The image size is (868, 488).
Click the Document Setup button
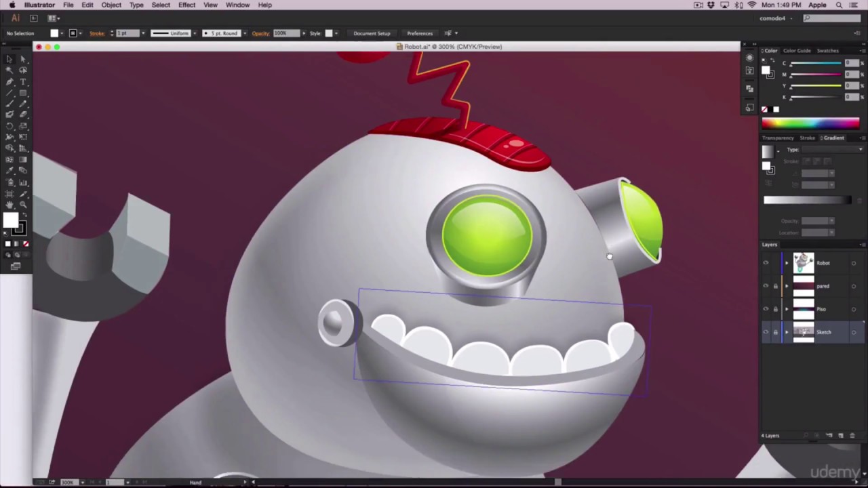(372, 33)
